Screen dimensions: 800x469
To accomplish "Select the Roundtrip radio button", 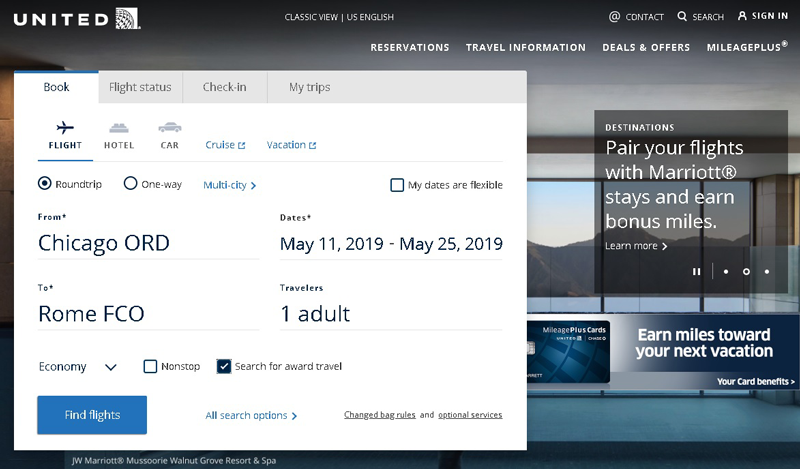I will point(45,184).
